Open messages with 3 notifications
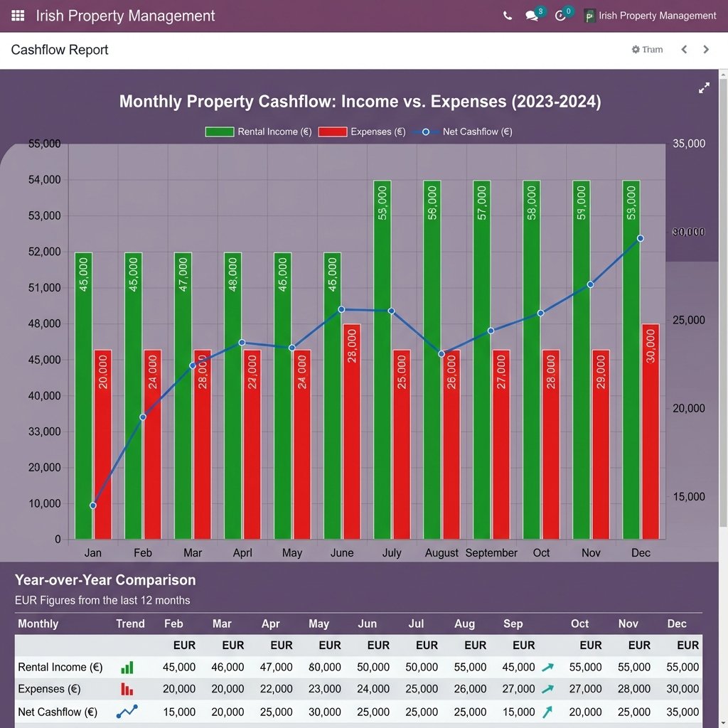728x728 pixels. point(532,16)
